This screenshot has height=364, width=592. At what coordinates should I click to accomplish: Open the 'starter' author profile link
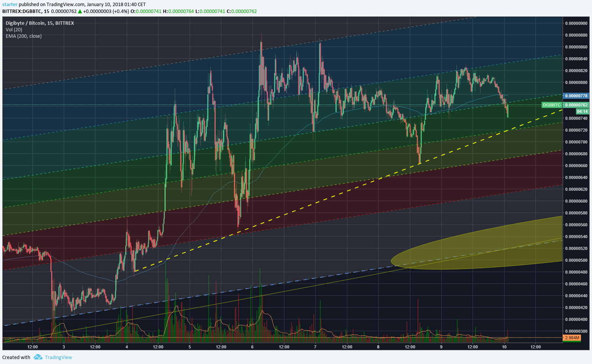[x=10, y=5]
